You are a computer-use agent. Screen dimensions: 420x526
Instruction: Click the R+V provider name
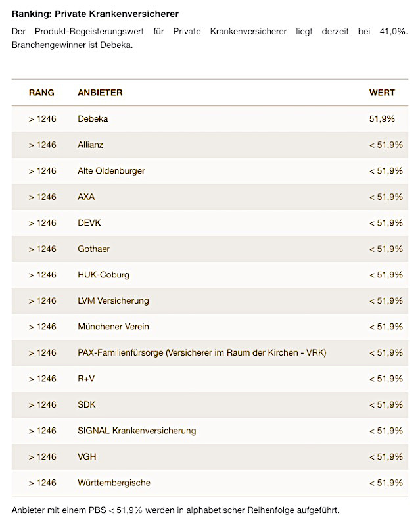coord(86,379)
